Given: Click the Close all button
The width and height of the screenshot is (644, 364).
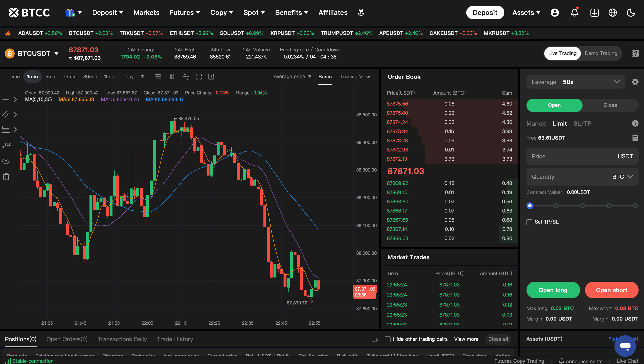Looking at the screenshot, I should click(498, 339).
